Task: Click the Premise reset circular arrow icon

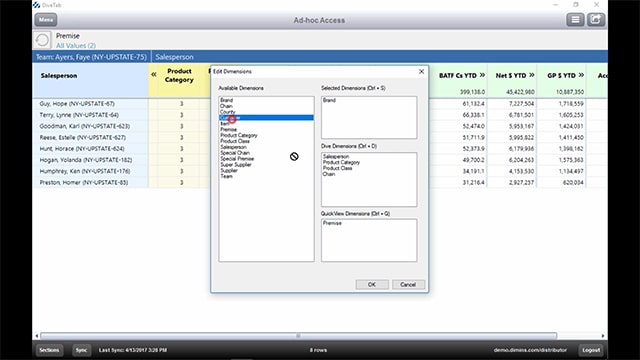Action: (42, 40)
